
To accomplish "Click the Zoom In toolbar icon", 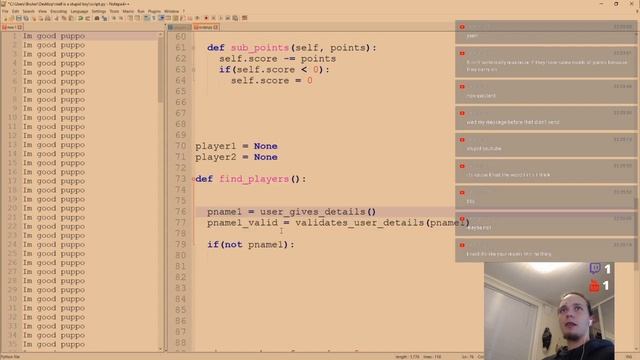I will pyautogui.click(x=114, y=18).
